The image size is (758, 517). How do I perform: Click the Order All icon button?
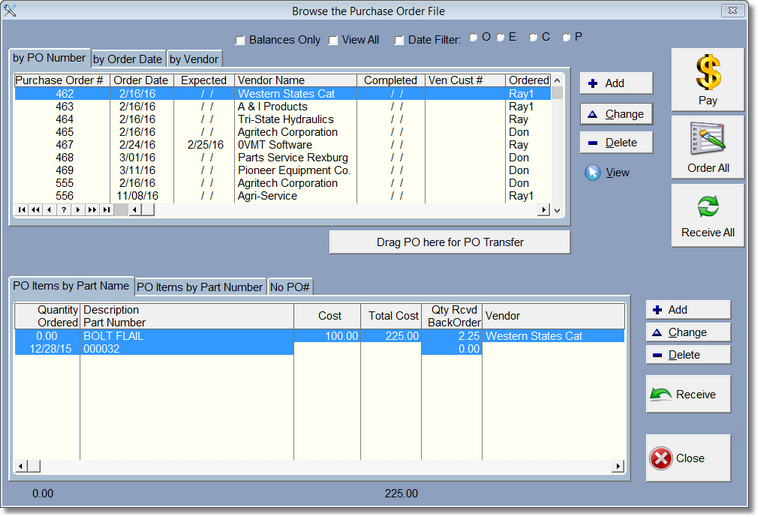click(708, 148)
